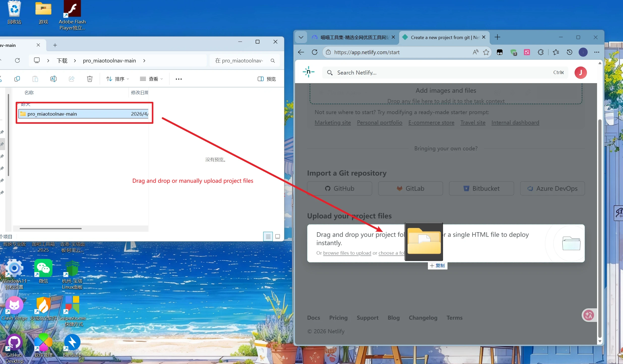Open the Marketing site starter prompt
This screenshot has height=364, width=623.
(333, 122)
